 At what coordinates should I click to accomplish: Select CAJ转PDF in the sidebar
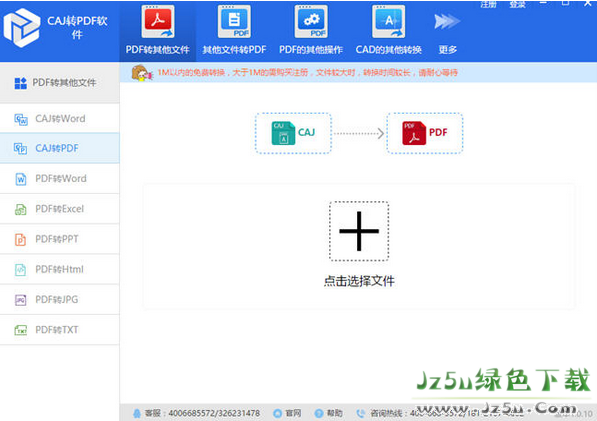point(60,148)
